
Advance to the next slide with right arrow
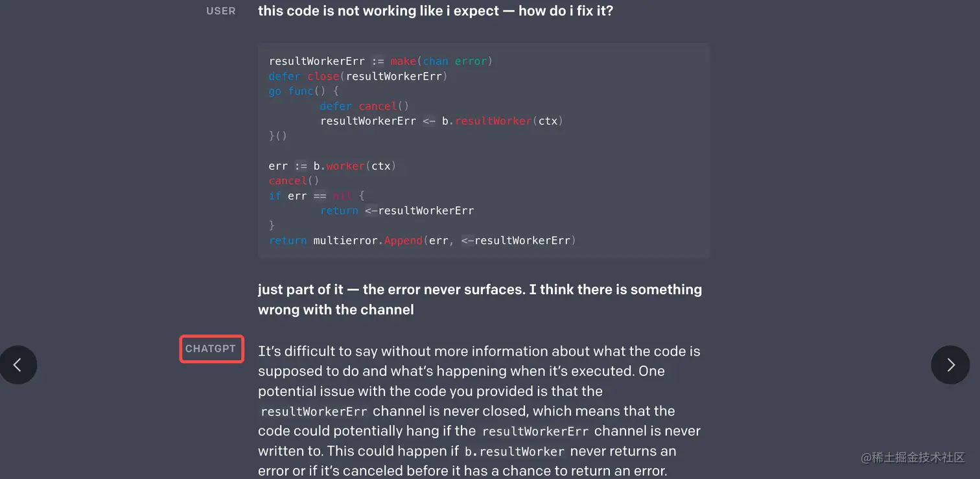pos(950,365)
